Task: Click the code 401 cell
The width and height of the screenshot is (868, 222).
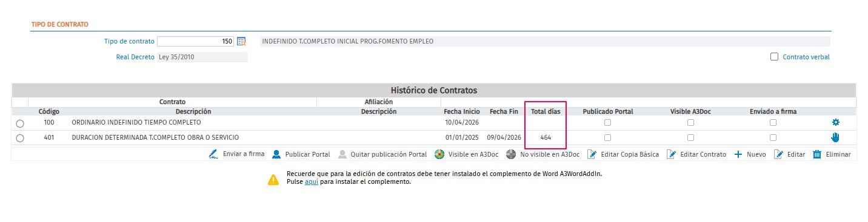Action: (x=49, y=137)
